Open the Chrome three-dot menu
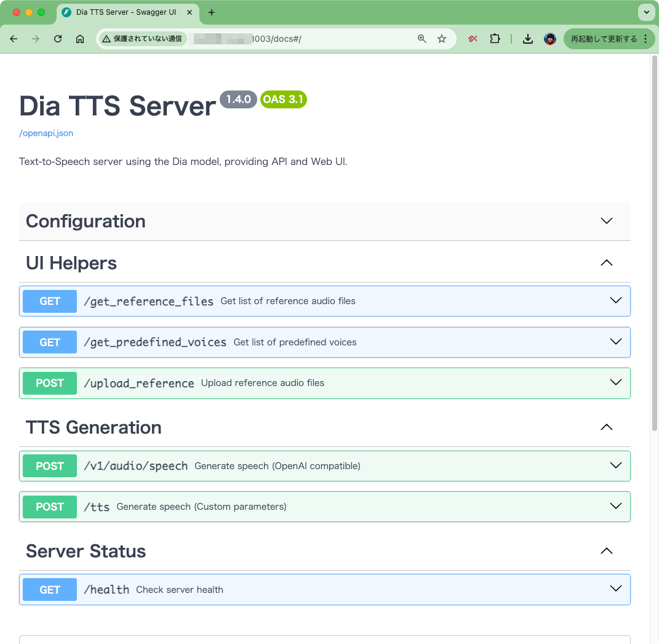This screenshot has width=659, height=644. [x=646, y=39]
